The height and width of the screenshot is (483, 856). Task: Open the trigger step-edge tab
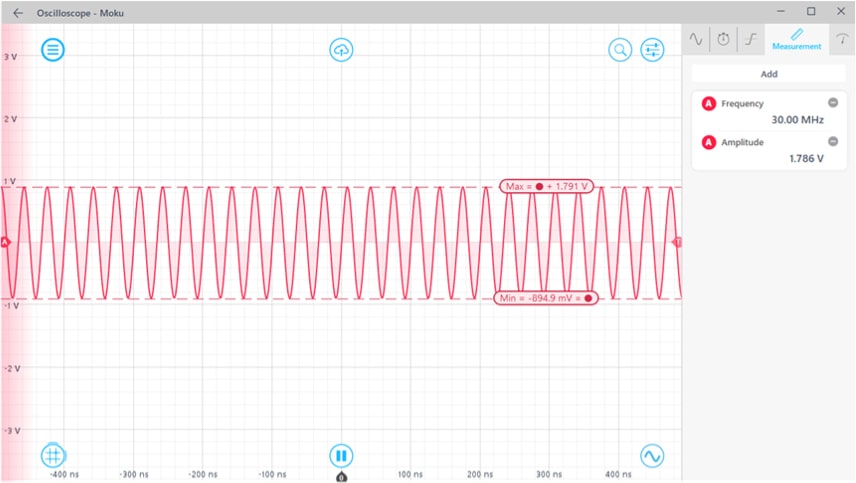click(750, 39)
